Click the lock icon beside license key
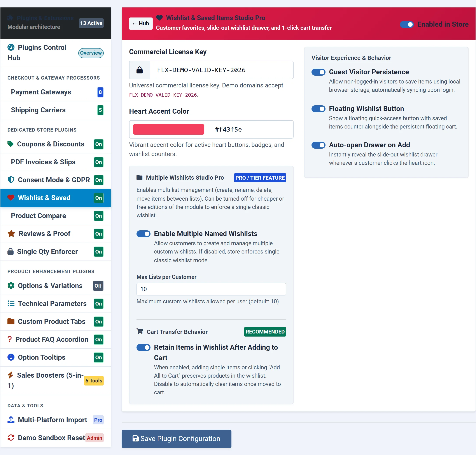The width and height of the screenshot is (476, 455). point(140,70)
